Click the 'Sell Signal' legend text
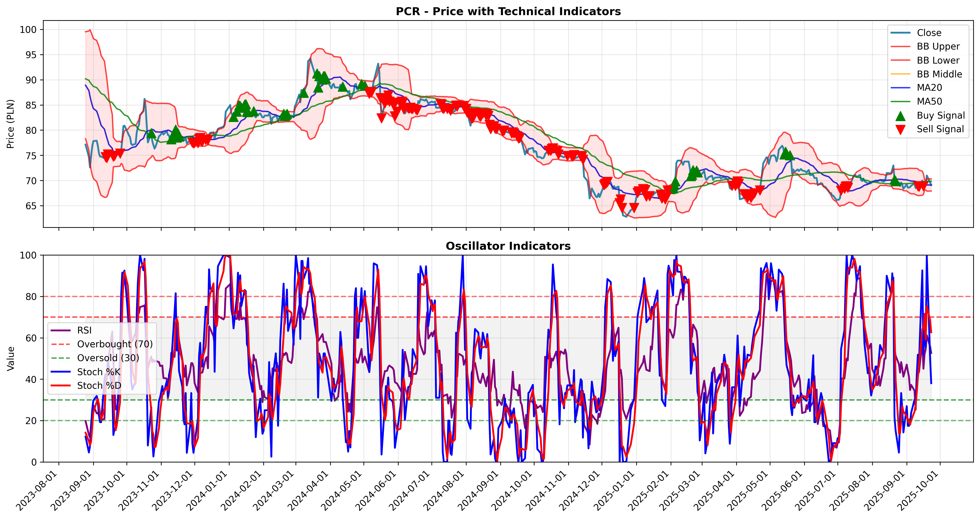Image resolution: width=980 pixels, height=519 pixels. pos(941,129)
